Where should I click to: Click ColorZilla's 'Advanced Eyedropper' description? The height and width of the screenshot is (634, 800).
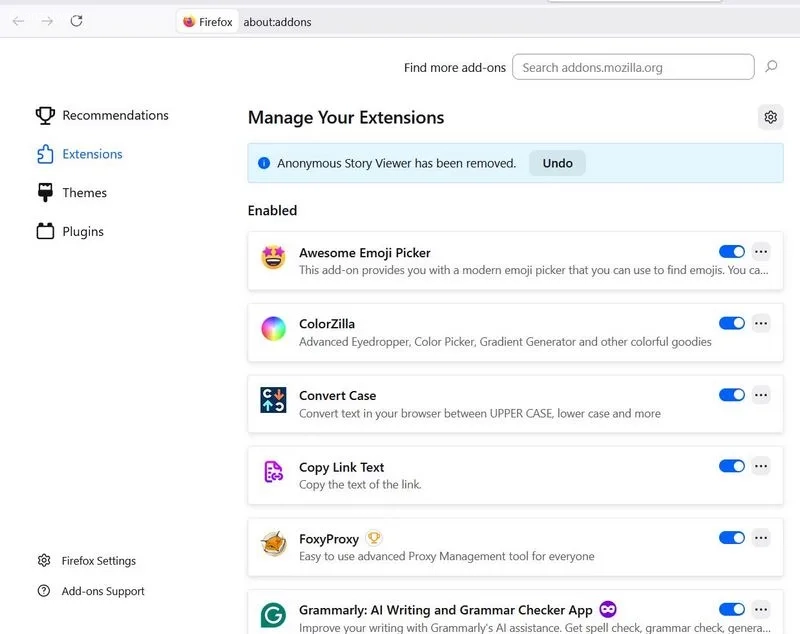(505, 342)
